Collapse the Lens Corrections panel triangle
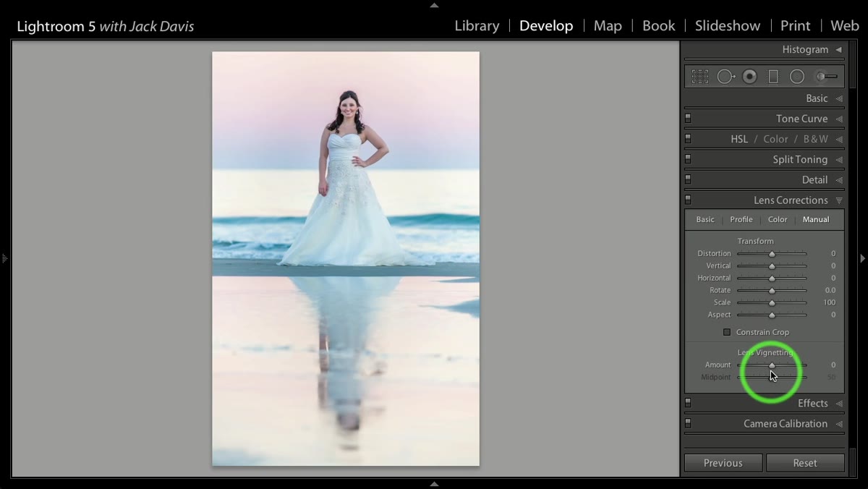 coord(839,200)
